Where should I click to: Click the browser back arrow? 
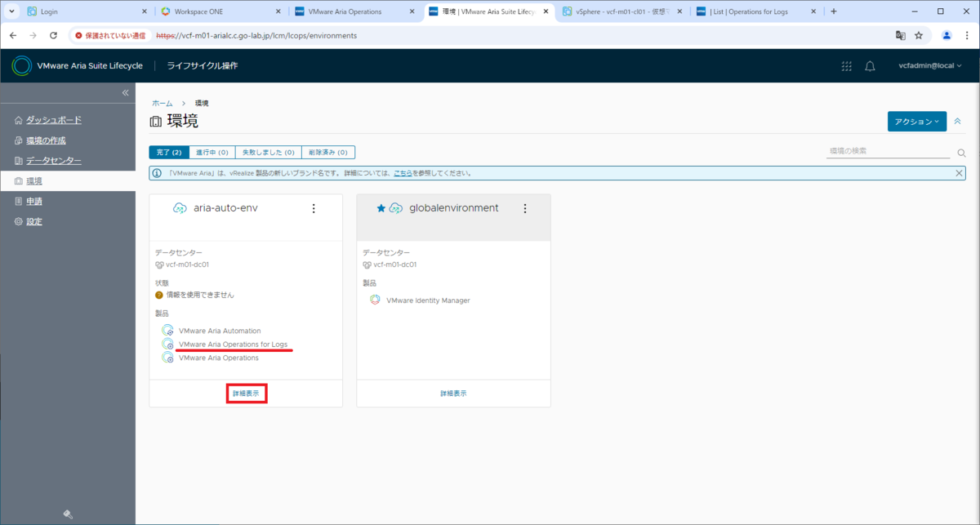point(13,36)
